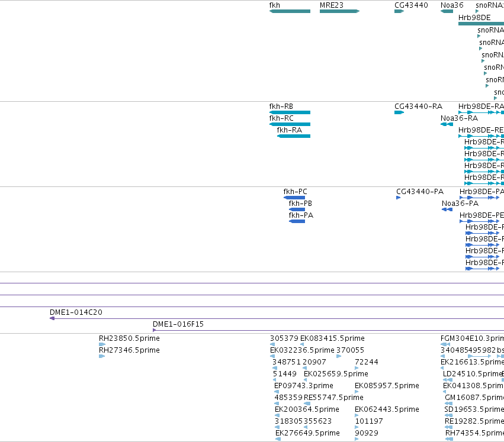
Task: Open the 101197 EST
Action: (x=357, y=428)
